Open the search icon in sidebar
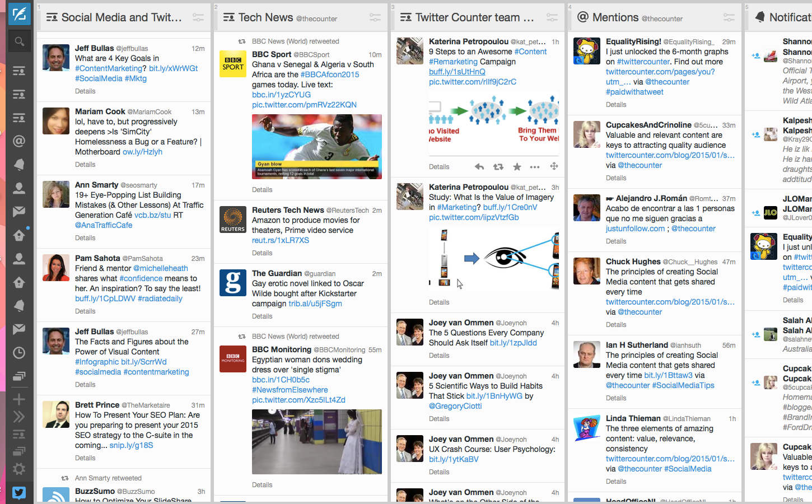This screenshot has width=812, height=504. (19, 41)
